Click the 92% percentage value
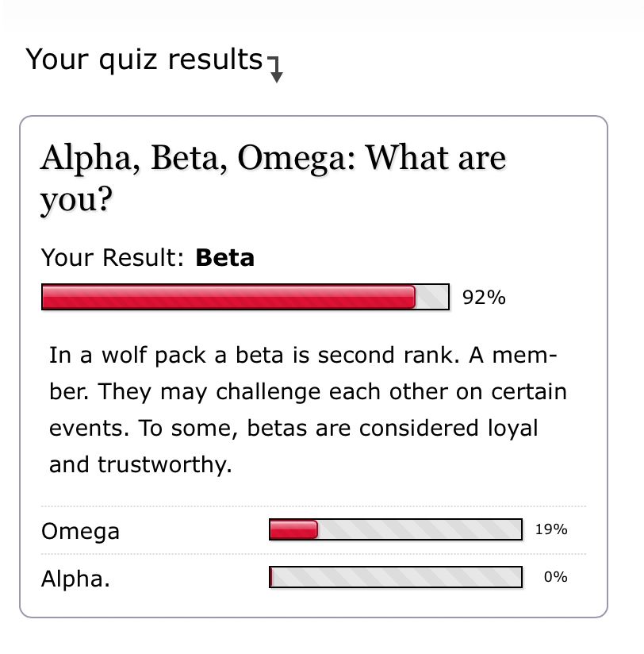 [x=484, y=298]
